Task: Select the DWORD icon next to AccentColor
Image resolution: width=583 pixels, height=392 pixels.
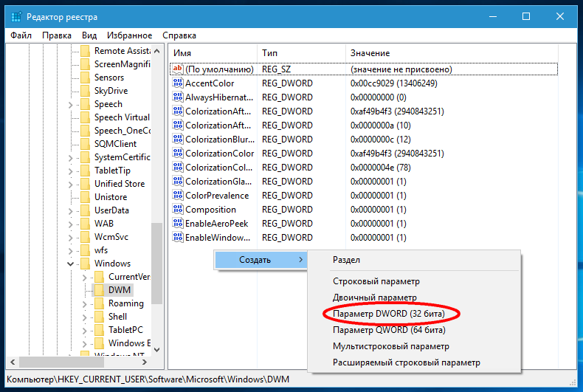Action: tap(177, 83)
